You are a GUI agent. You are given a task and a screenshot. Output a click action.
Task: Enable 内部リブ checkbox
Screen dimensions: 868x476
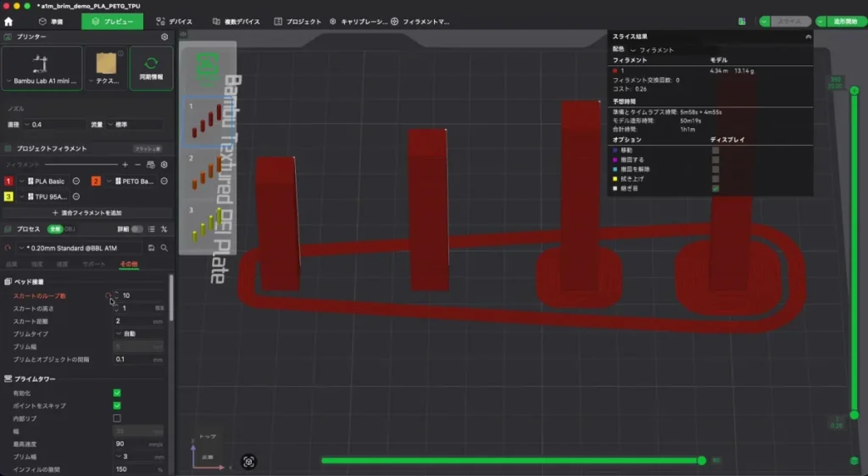[117, 418]
